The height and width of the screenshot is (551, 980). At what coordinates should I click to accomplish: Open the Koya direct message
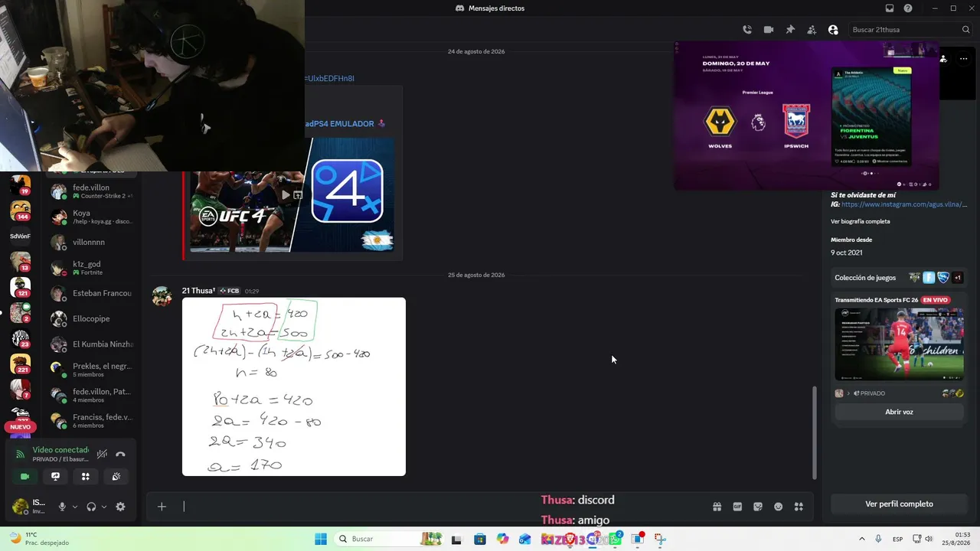pos(91,217)
